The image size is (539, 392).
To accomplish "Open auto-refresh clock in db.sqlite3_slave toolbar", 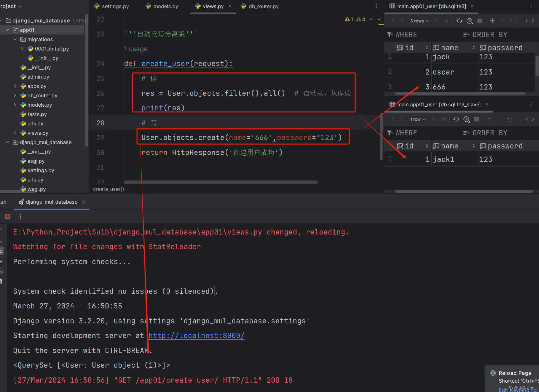I will point(466,119).
